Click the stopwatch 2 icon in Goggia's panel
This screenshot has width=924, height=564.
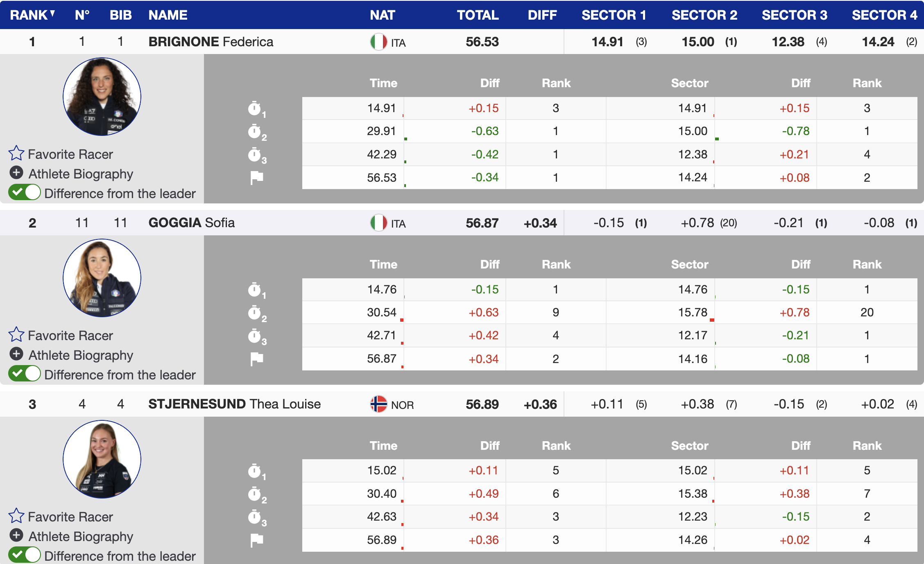click(255, 313)
